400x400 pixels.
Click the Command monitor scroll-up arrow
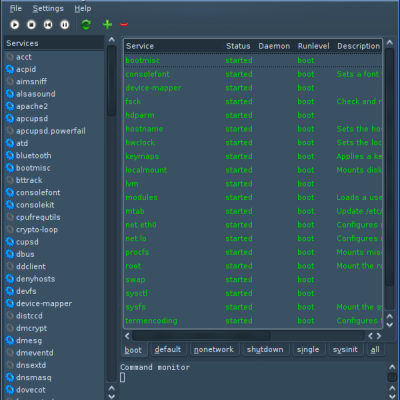pos(392,367)
